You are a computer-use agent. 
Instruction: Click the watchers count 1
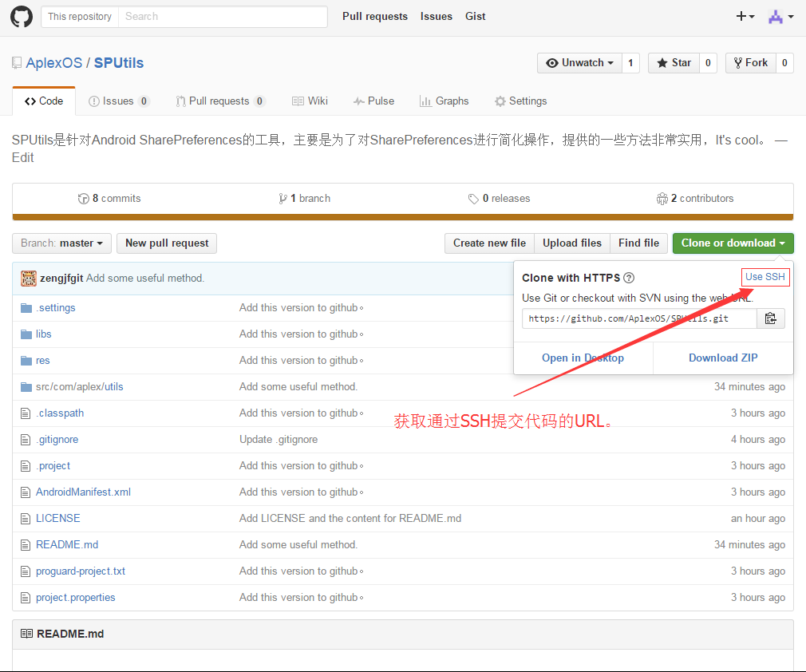click(630, 63)
